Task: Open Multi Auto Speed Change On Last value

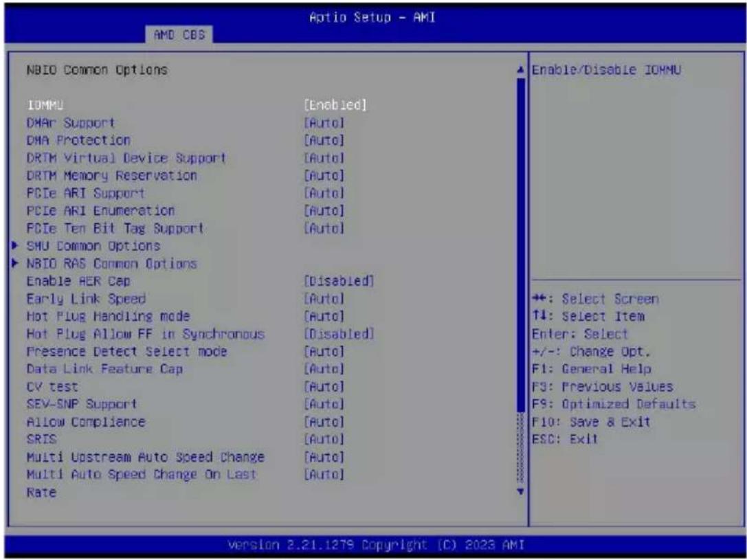Action: coord(324,475)
